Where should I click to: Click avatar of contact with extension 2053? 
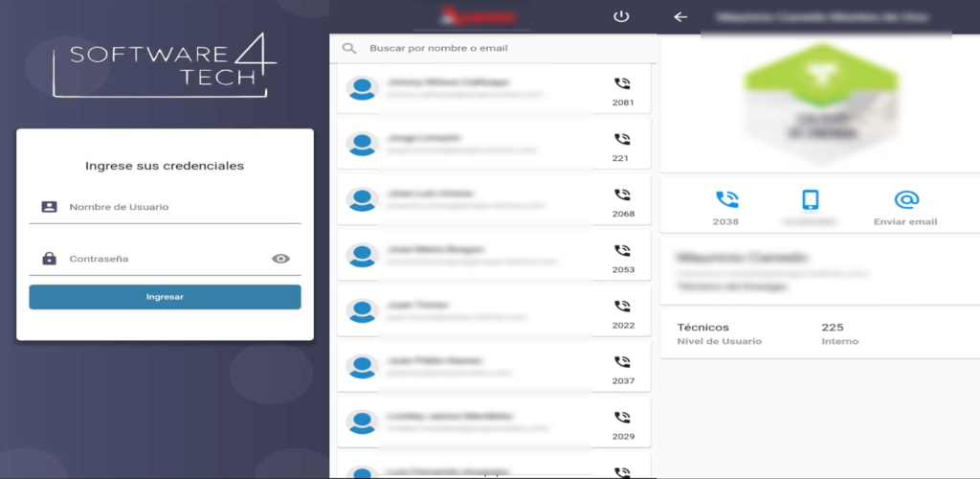[x=362, y=255]
